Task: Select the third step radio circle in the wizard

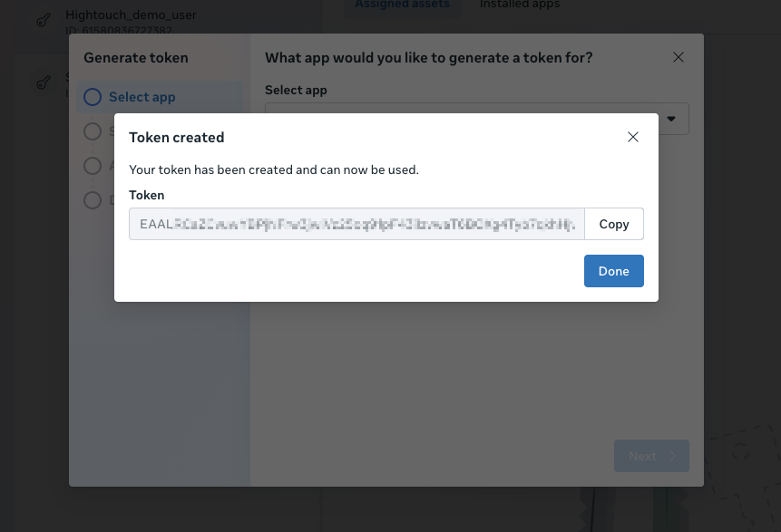Action: click(x=92, y=166)
